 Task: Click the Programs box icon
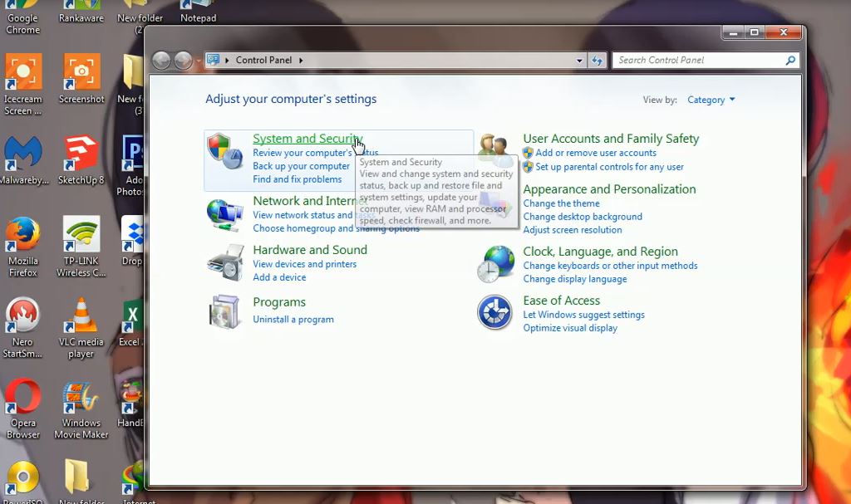click(224, 312)
